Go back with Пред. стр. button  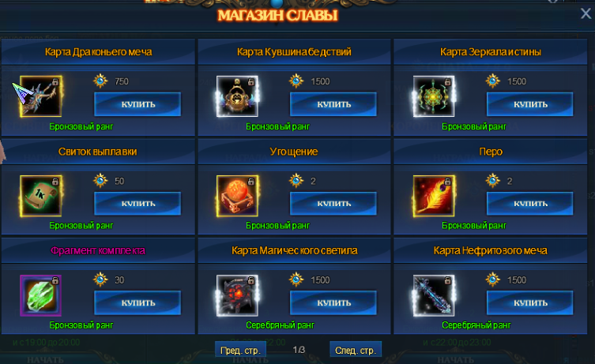[240, 350]
